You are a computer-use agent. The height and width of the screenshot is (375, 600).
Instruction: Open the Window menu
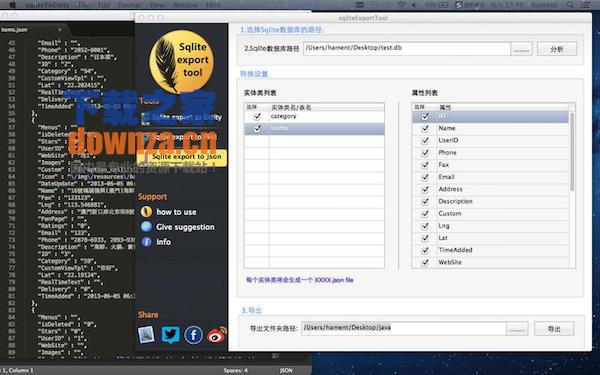tap(185, 5)
